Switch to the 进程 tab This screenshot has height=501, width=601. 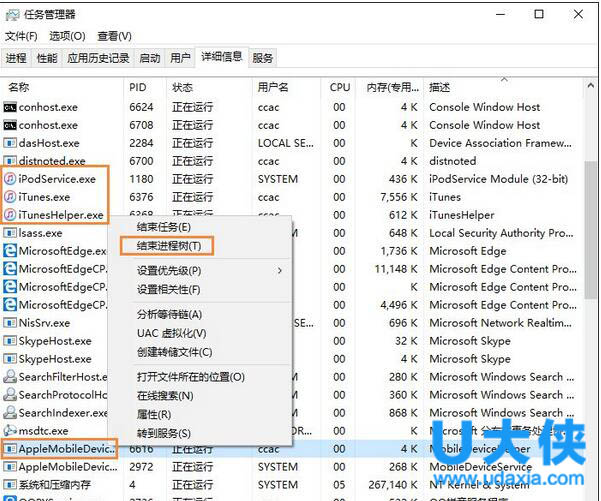[16, 58]
